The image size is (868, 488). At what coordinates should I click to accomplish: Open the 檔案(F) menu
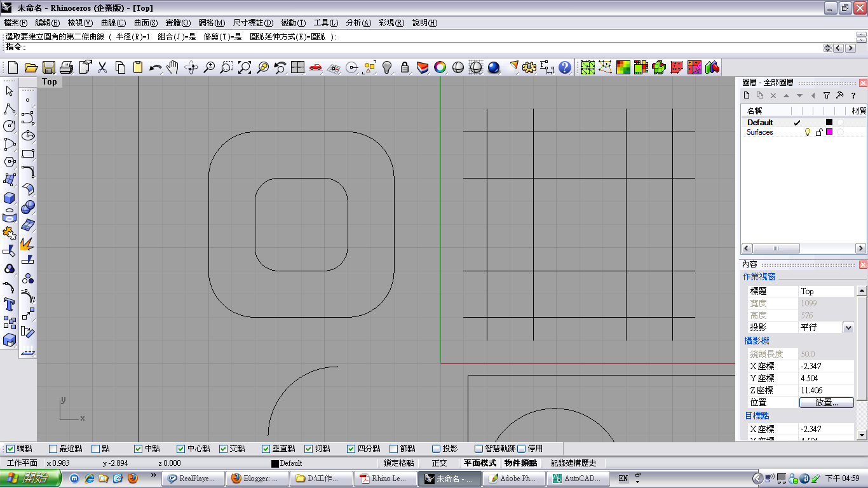[16, 23]
